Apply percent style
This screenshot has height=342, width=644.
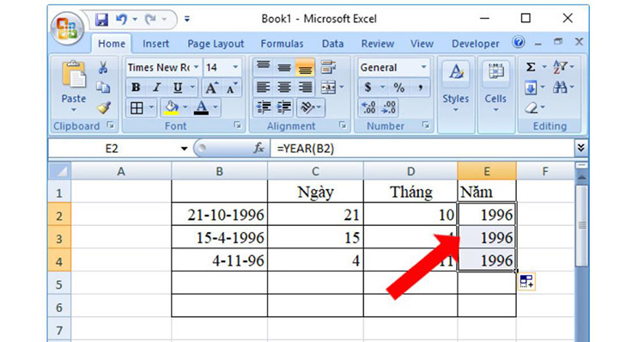pos(398,87)
